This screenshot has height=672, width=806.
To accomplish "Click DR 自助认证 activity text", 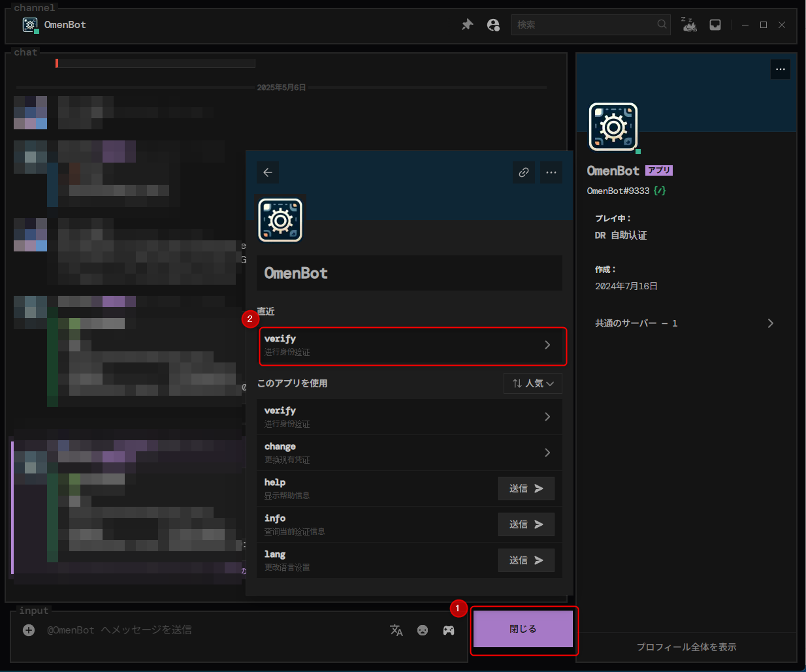I will (x=621, y=235).
